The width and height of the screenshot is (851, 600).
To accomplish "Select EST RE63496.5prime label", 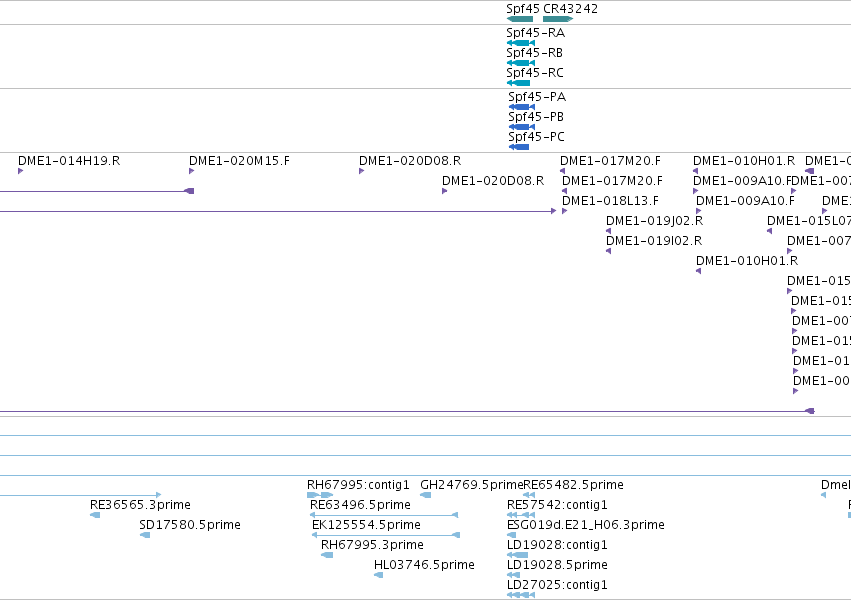I will coord(360,505).
